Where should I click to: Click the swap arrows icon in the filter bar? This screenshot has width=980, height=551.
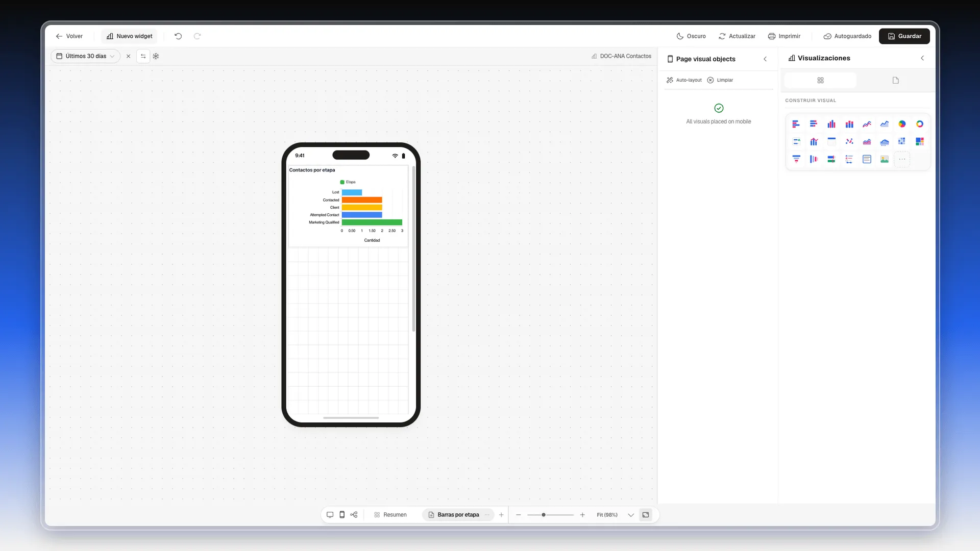[143, 56]
